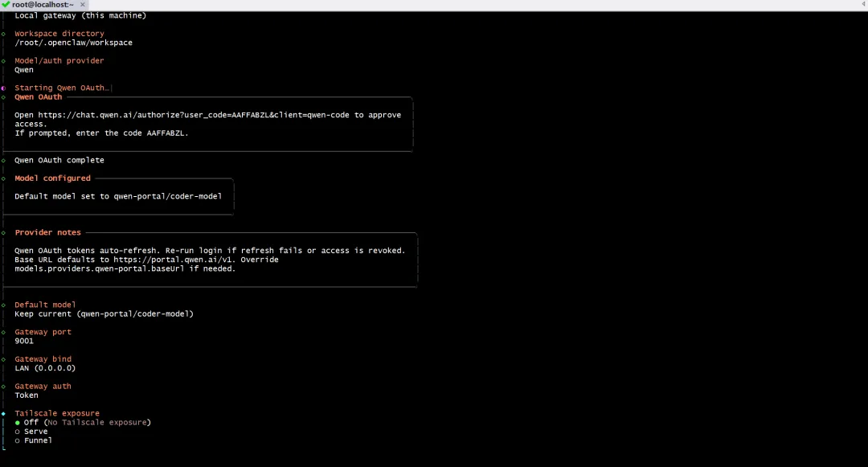Close the root@localhost:~ tab

point(83,5)
